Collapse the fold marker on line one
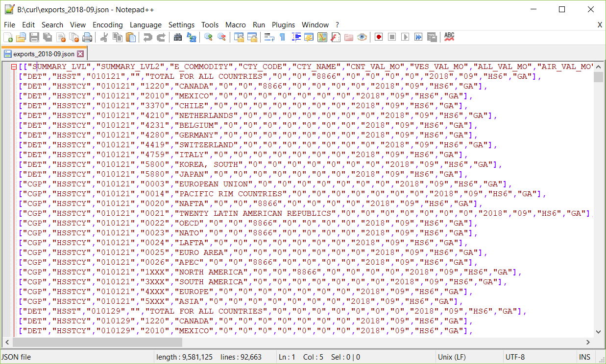The image size is (606, 364). (14, 67)
